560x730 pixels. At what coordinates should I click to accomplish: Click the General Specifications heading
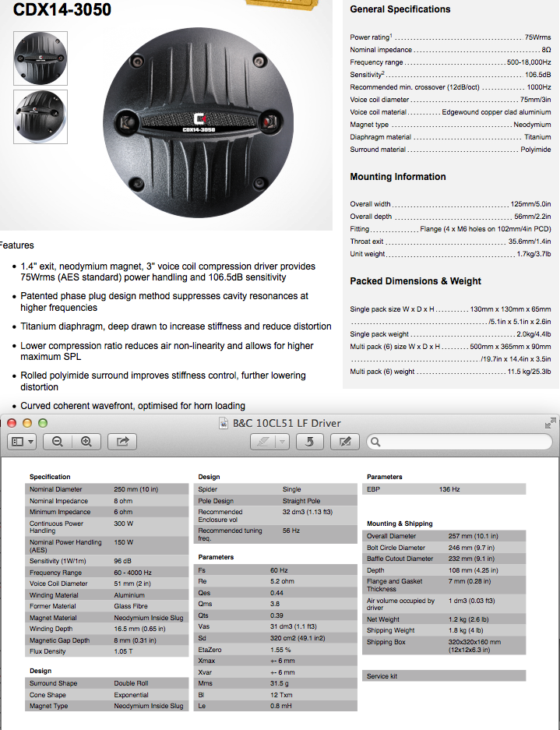[x=400, y=9]
